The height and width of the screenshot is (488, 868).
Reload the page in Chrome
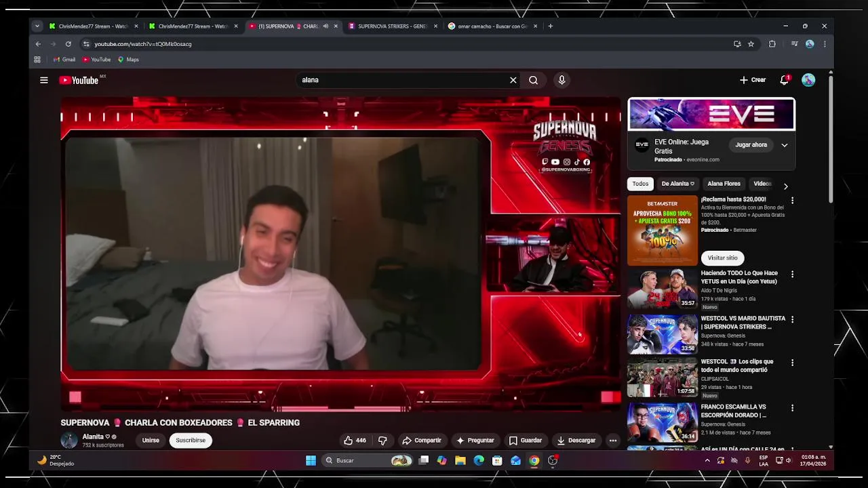[68, 44]
